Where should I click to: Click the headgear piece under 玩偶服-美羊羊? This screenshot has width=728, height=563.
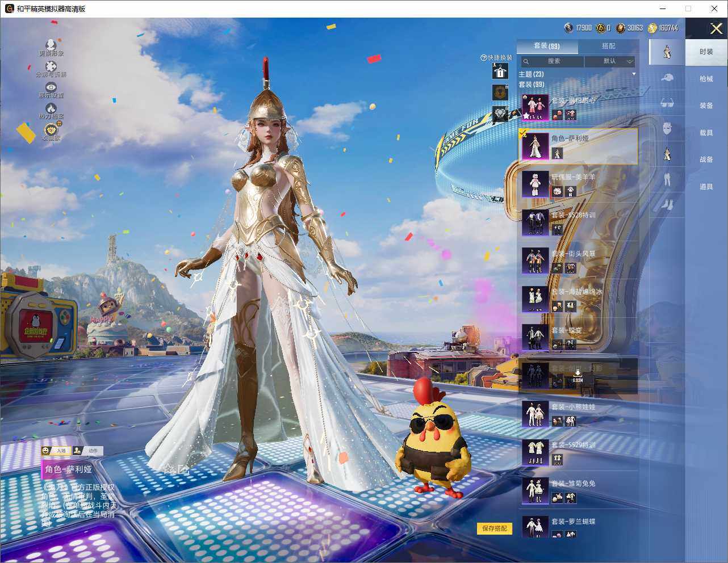click(x=557, y=192)
